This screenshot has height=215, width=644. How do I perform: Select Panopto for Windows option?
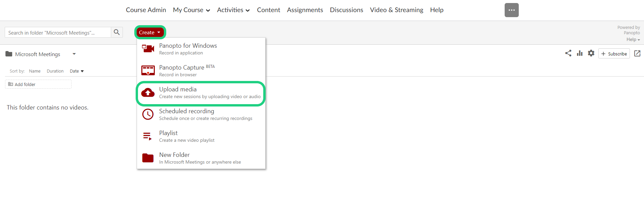click(188, 49)
